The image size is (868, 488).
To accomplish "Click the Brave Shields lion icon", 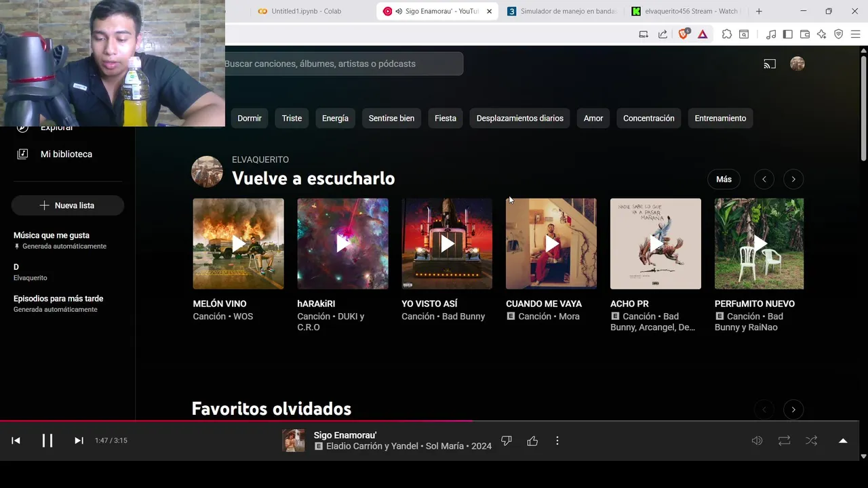I will [x=684, y=34].
